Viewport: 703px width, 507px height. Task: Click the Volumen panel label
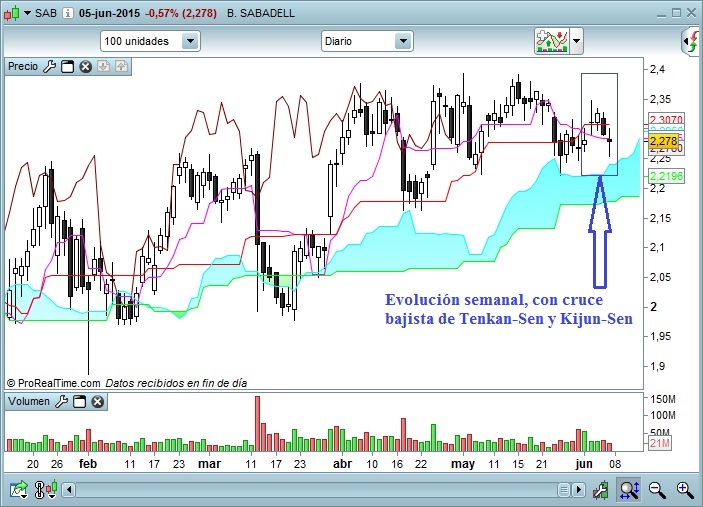click(x=29, y=401)
